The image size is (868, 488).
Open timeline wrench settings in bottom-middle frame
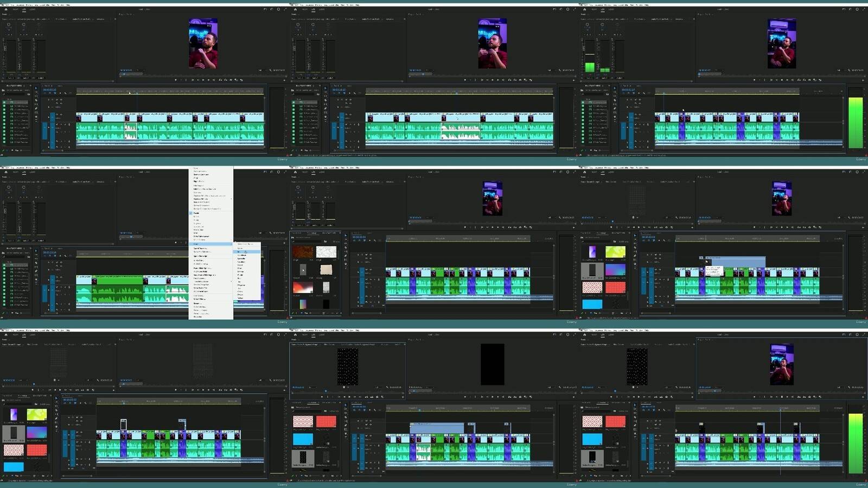(x=375, y=410)
